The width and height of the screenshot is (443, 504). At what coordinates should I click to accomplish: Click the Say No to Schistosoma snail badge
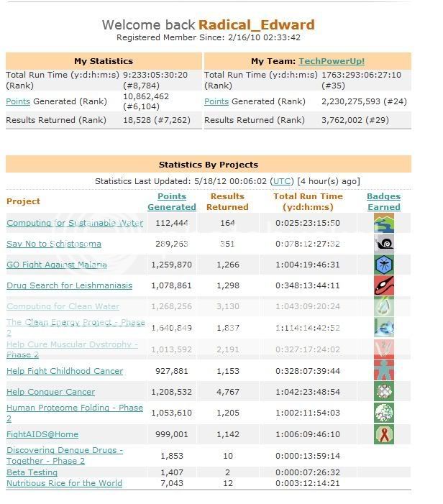[384, 244]
